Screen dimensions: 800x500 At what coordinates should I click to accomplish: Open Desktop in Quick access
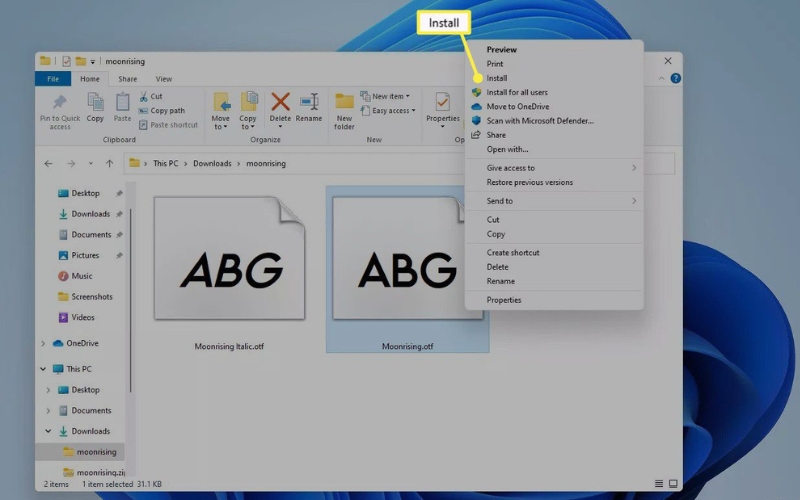(x=85, y=193)
